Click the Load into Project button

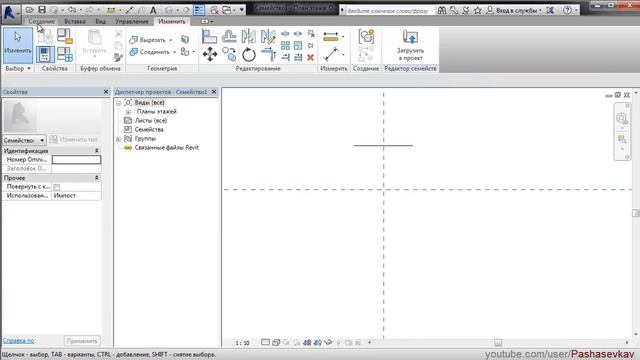click(410, 45)
